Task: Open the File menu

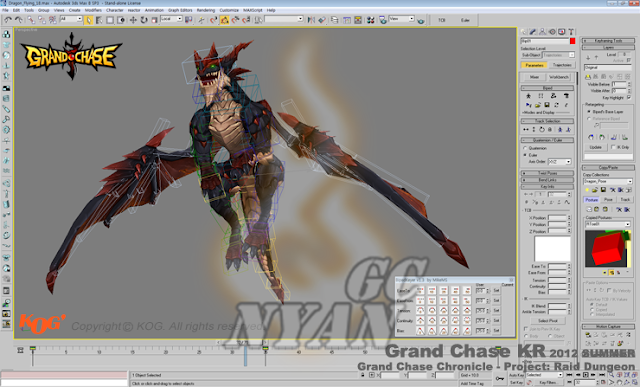Action: (5, 10)
